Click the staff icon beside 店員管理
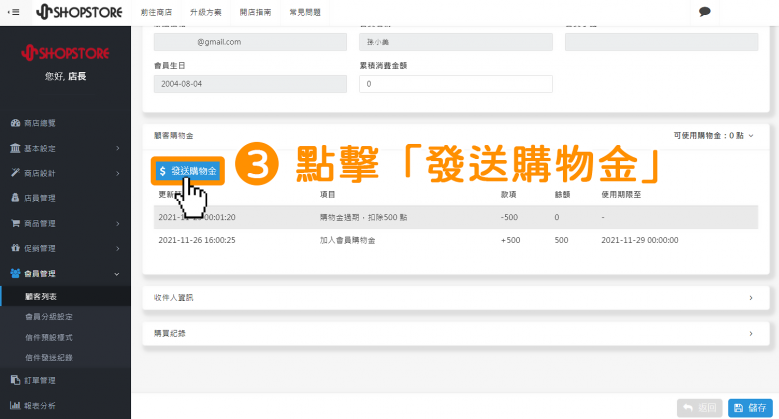Viewport: 779px width, 419px height. (15, 197)
